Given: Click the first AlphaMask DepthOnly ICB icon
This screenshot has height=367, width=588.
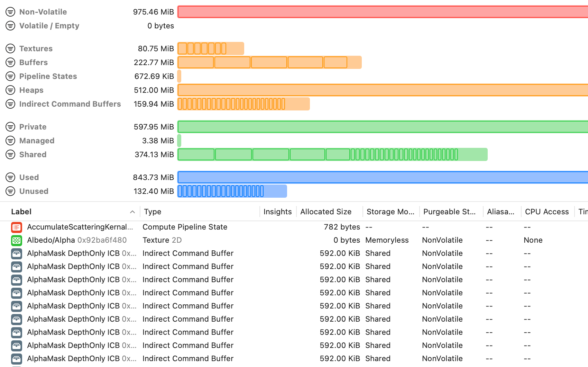Looking at the screenshot, I should click(x=17, y=253).
